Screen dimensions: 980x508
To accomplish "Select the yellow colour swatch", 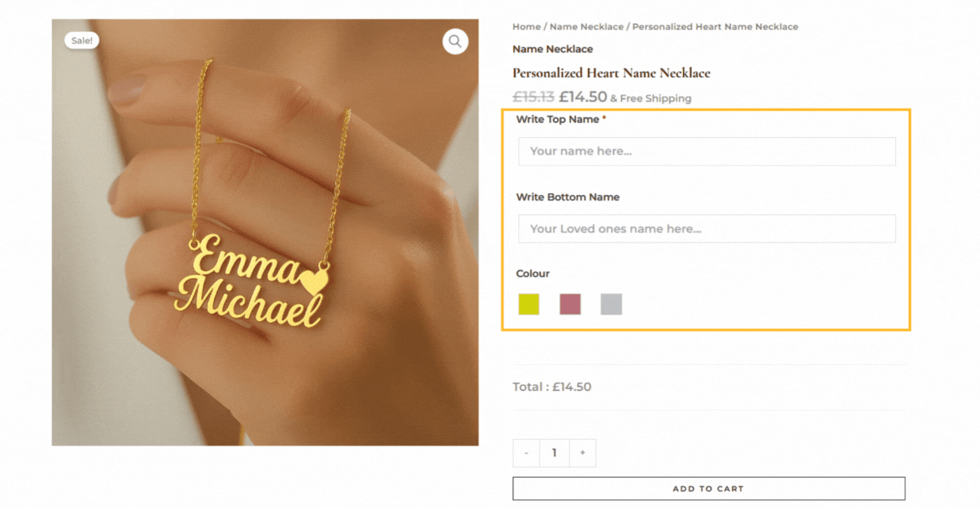I will 528,304.
